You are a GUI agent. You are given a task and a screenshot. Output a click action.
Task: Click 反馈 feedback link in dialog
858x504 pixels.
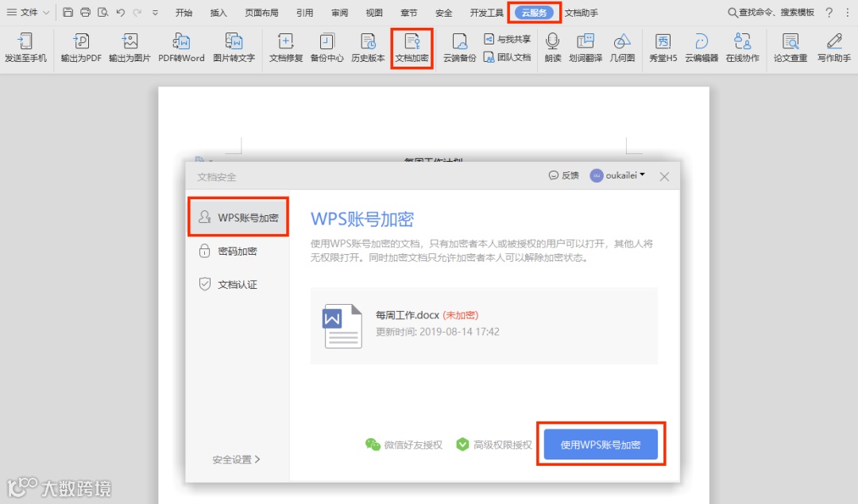(563, 175)
